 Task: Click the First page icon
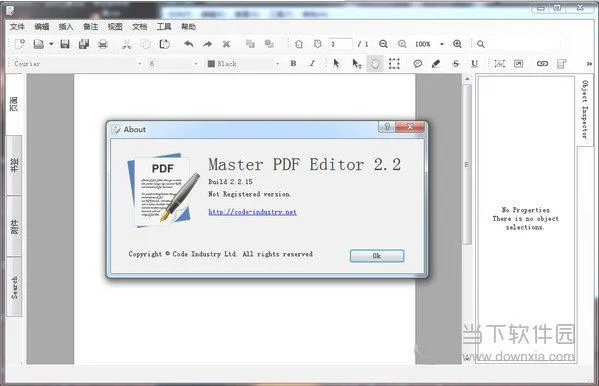click(x=299, y=44)
